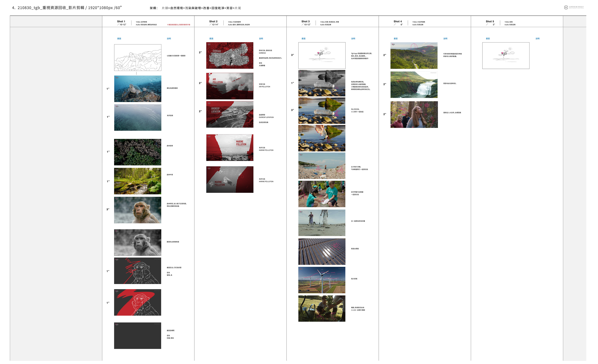
Task: Click the solid dark gray end frame in Shot 1
Action: (x=138, y=336)
